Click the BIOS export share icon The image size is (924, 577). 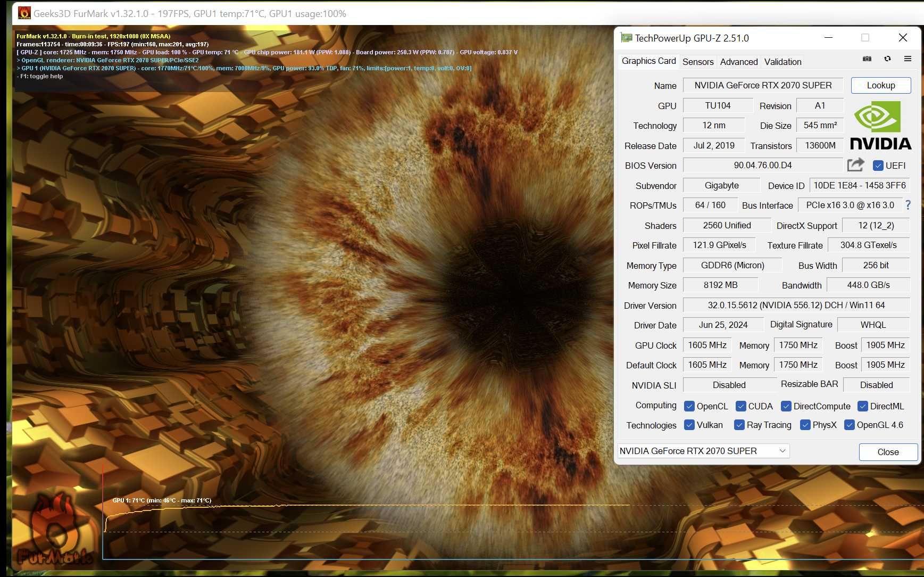tap(856, 165)
